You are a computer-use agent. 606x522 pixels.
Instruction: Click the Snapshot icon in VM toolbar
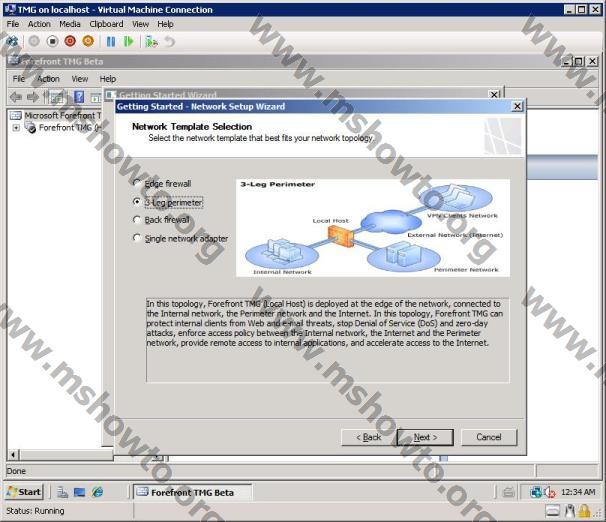(x=151, y=41)
